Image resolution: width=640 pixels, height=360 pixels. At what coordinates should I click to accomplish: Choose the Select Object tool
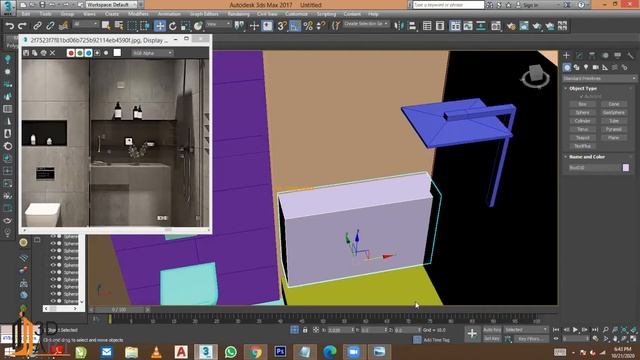106,26
